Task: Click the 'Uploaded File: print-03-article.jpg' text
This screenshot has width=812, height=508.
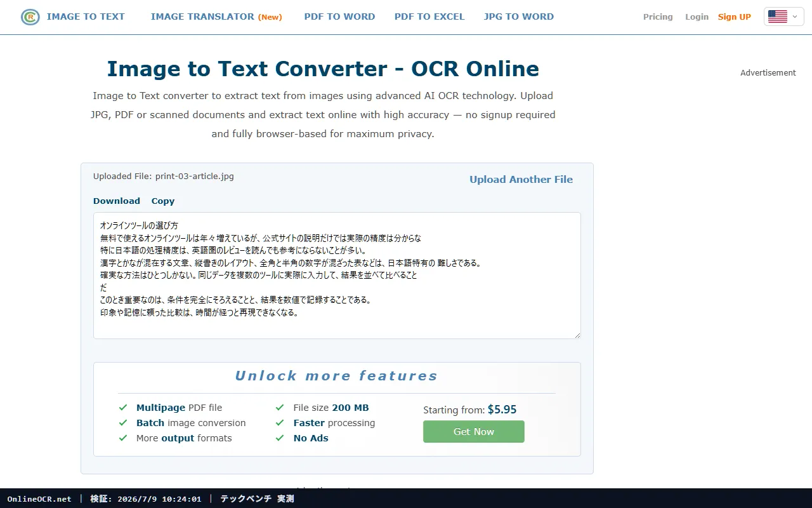Action: click(x=164, y=177)
